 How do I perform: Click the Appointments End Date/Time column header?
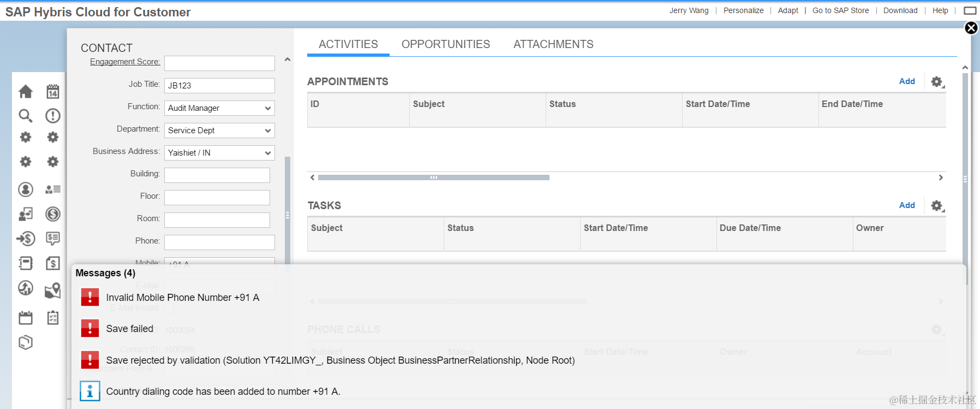[x=882, y=110]
